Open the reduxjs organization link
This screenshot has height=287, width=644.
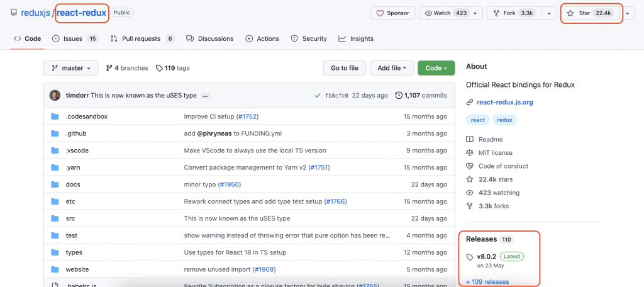35,13
